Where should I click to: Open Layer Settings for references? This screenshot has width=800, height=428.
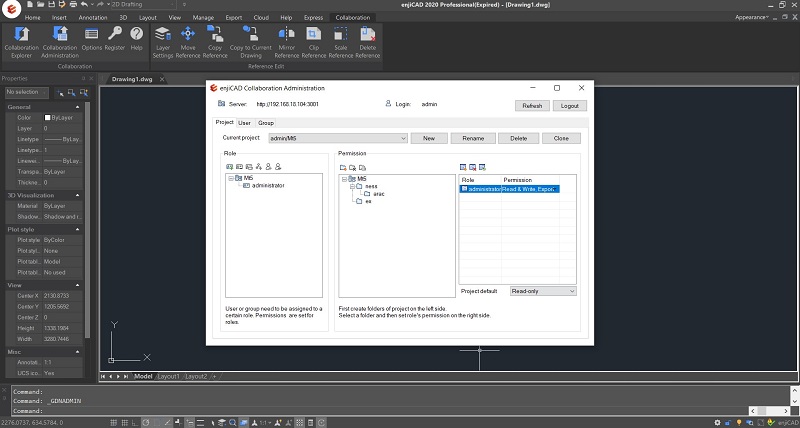[x=163, y=42]
